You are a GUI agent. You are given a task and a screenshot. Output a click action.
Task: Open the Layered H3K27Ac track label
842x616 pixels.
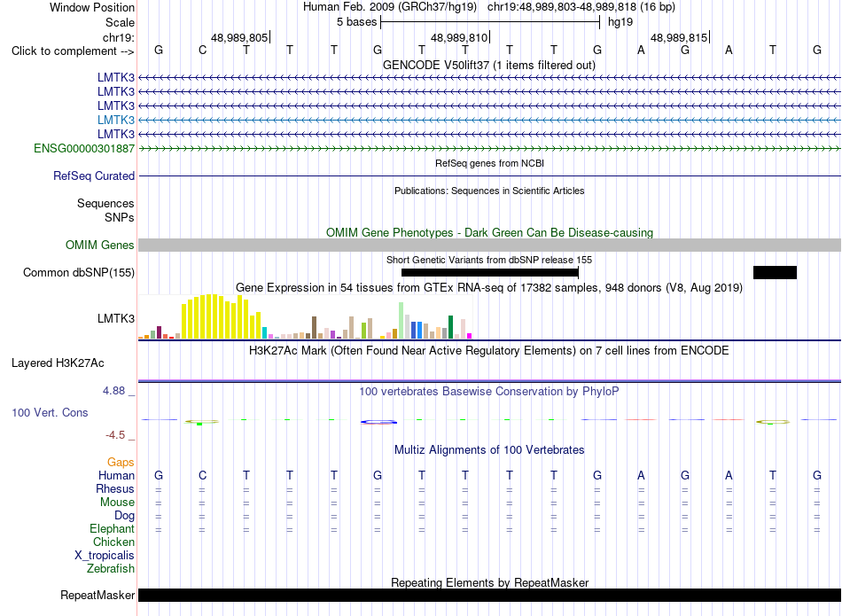[58, 363]
